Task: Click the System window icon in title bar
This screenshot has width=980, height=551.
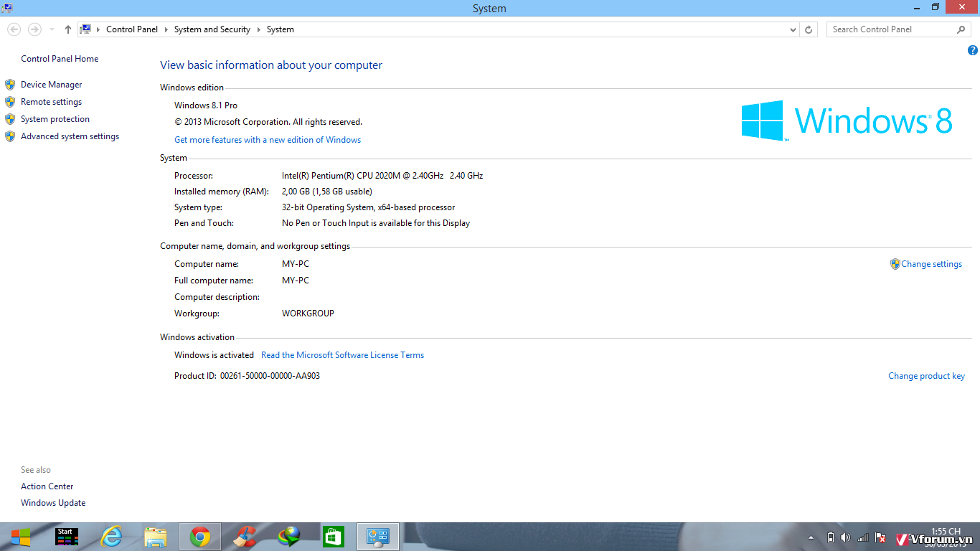Action: [7, 8]
